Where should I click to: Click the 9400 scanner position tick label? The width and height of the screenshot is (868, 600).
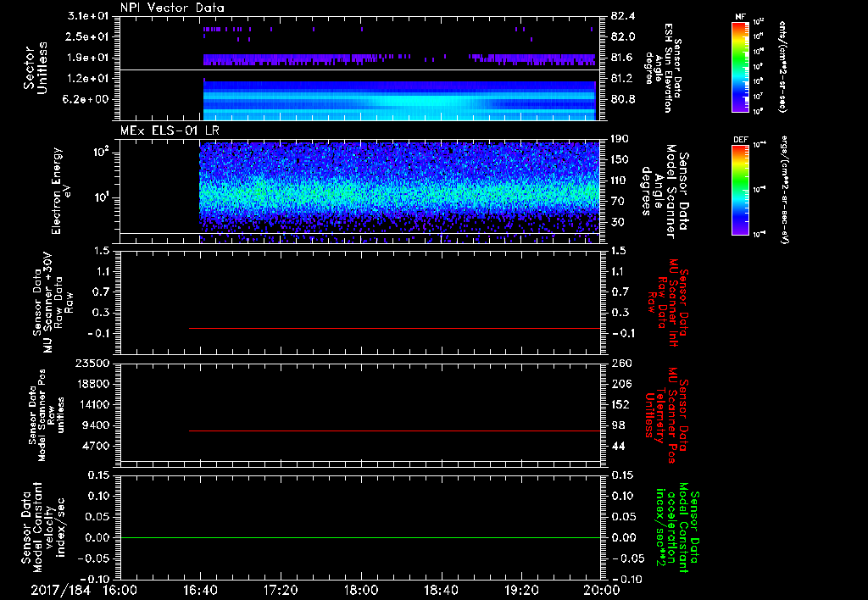click(97, 425)
